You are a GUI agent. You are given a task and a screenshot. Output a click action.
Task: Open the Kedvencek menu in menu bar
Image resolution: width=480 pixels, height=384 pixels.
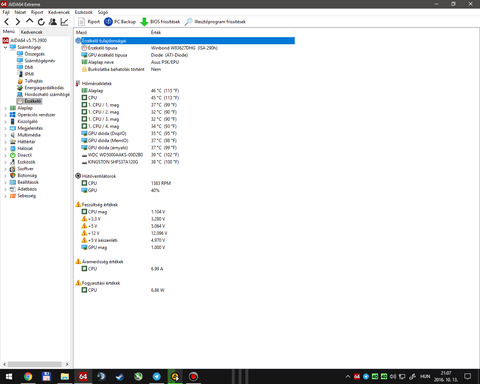(x=59, y=12)
